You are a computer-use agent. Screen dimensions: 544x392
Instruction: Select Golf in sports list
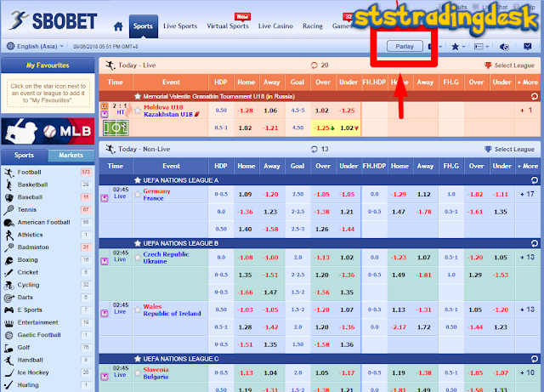click(x=24, y=347)
